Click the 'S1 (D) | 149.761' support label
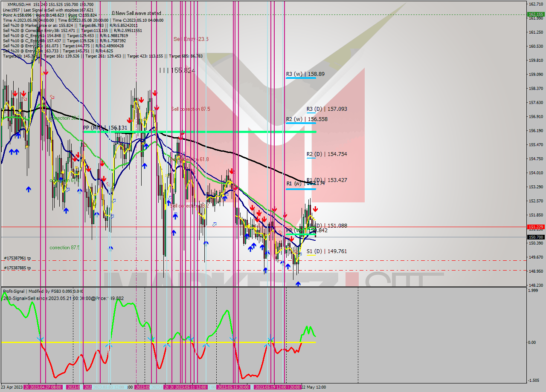The width and height of the screenshot is (546, 392). tap(327, 251)
